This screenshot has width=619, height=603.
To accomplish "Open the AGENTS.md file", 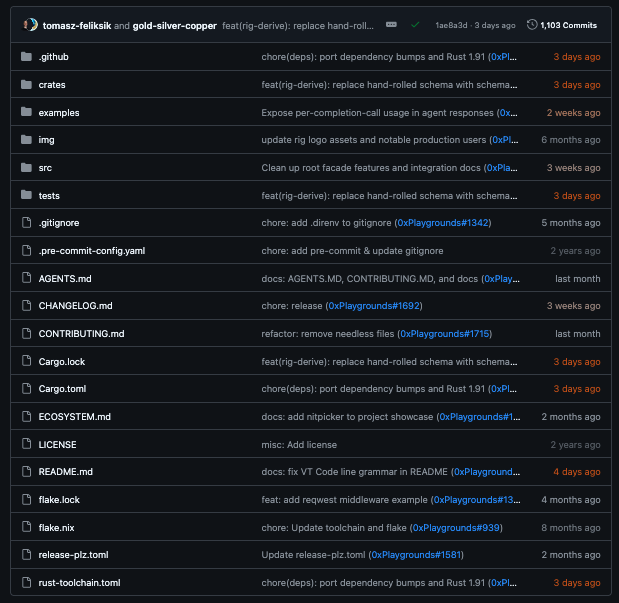I will coord(65,279).
